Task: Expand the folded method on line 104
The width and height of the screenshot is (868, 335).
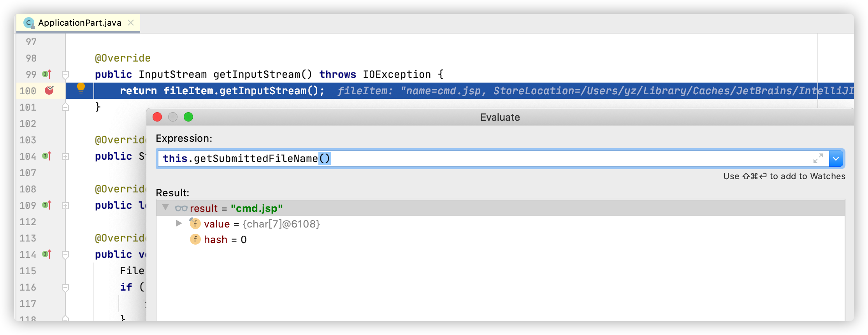Action: [x=65, y=156]
